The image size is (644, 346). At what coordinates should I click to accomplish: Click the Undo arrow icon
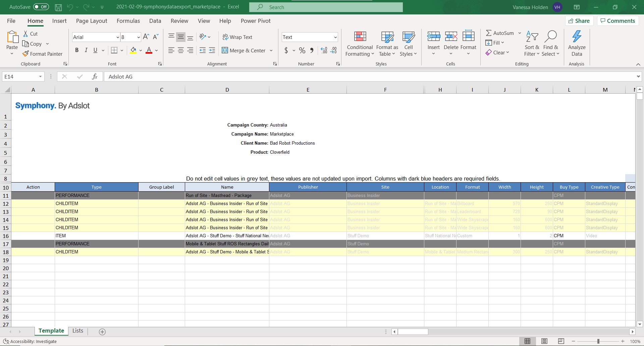click(70, 7)
